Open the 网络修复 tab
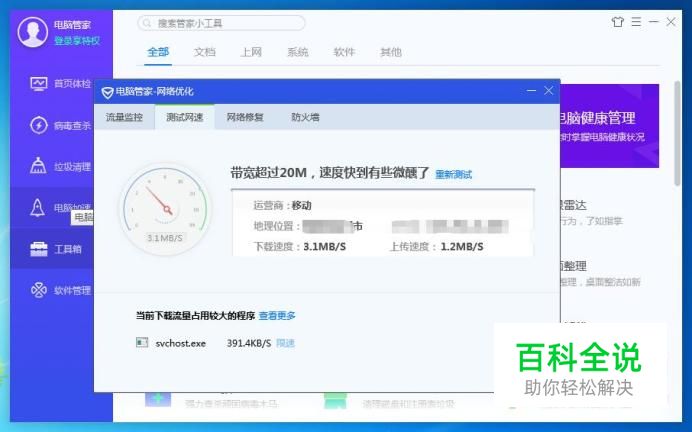Viewport: 692px width, 432px height. coord(245,117)
